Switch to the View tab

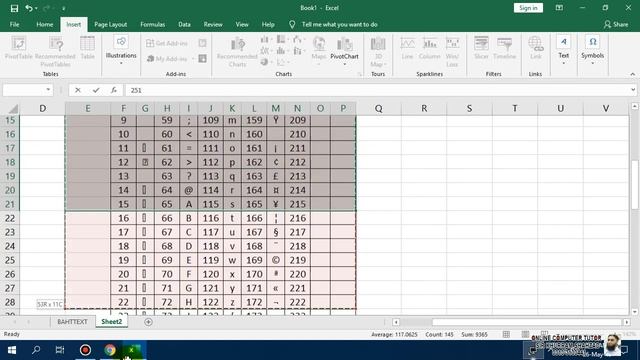click(242, 24)
